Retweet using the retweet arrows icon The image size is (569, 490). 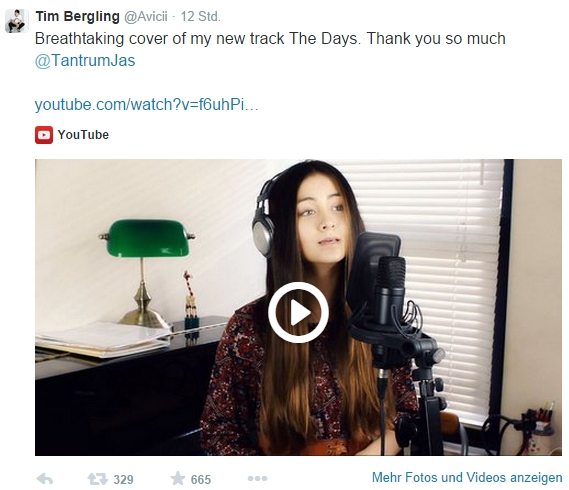tap(97, 479)
